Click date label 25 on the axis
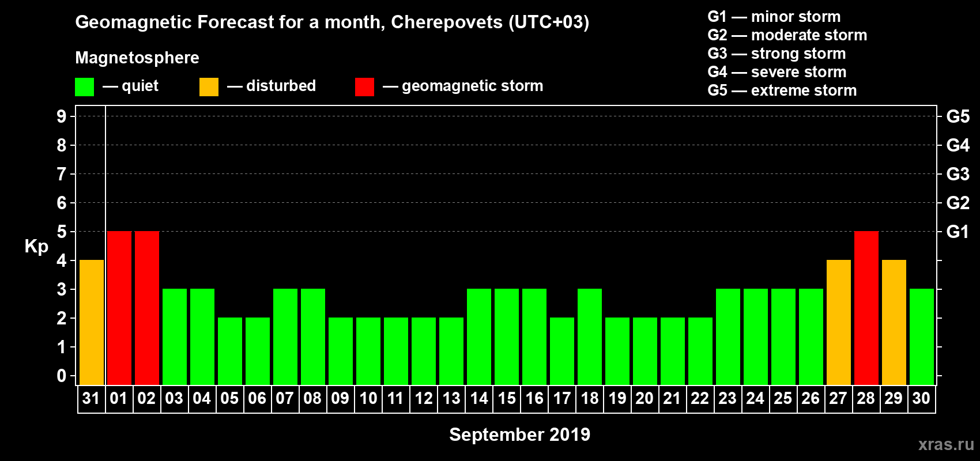 point(783,398)
